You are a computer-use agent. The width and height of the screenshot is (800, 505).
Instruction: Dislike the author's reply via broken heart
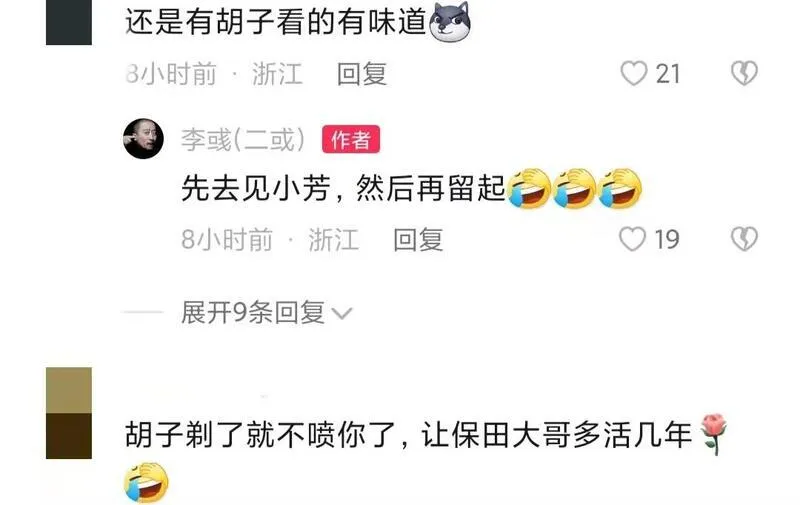coord(744,239)
